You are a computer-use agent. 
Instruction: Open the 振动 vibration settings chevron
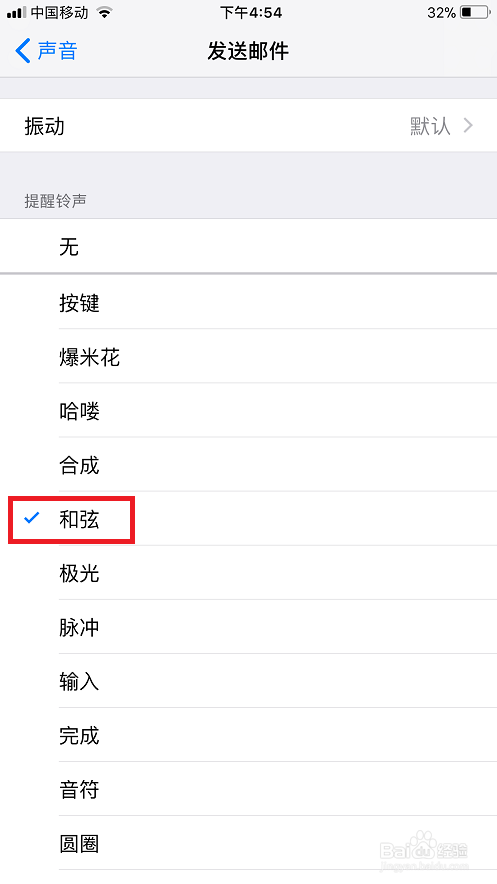(468, 126)
